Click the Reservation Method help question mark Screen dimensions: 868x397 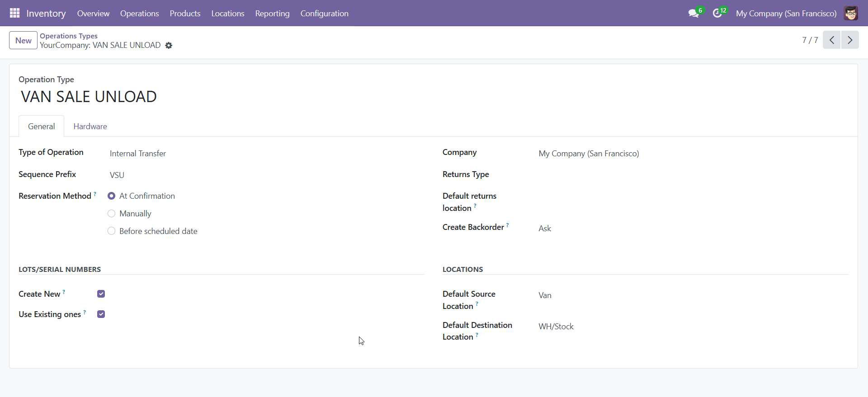pos(95,194)
